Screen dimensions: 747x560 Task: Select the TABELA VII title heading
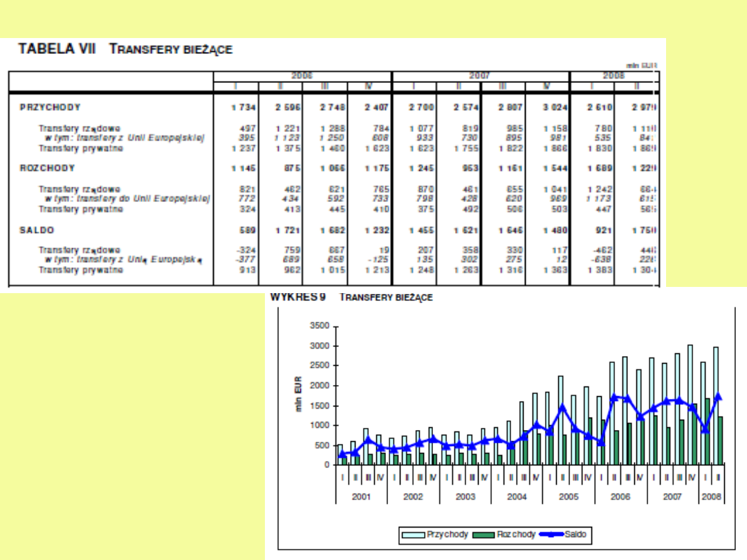click(x=125, y=49)
